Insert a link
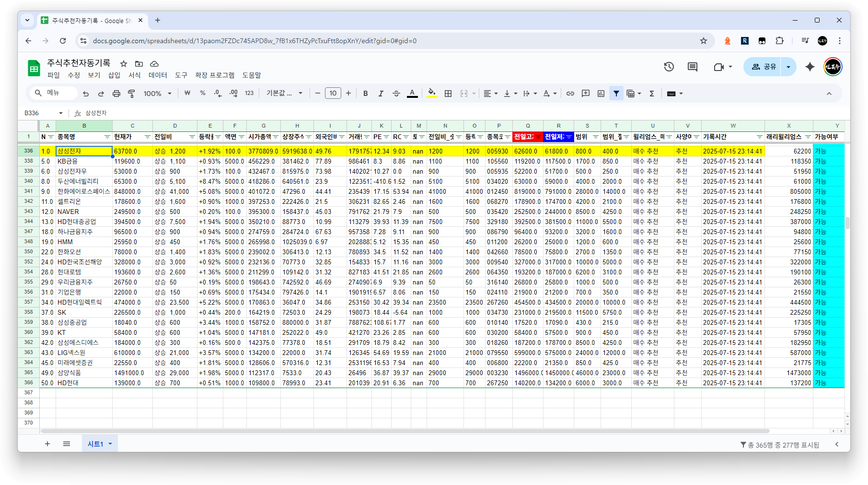Screen dimensions: 868x485 [570, 94]
